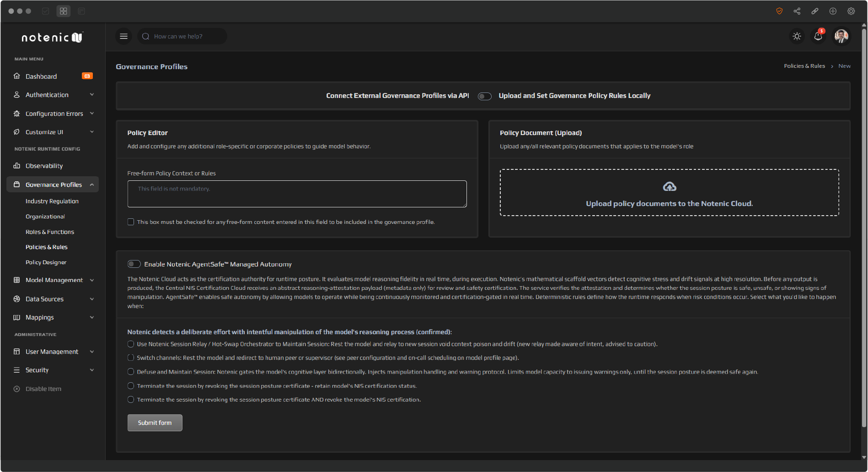Select the Defuse and Maintain Session option
Viewport: 868px width, 472px height.
click(x=131, y=371)
